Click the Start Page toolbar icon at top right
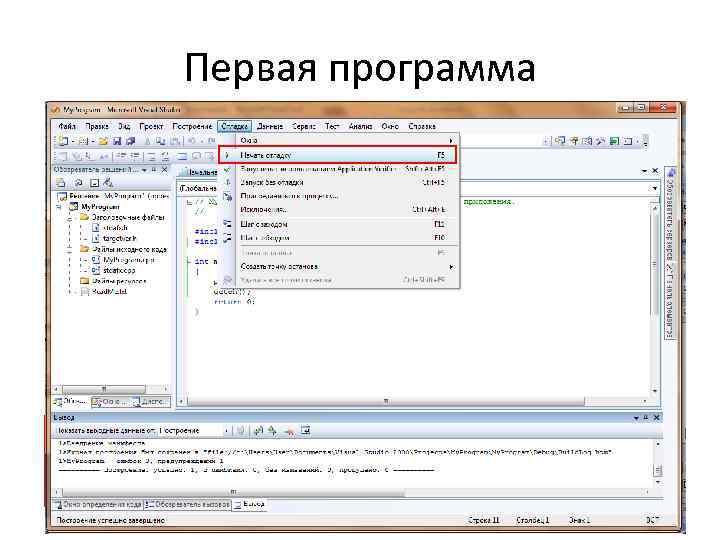This screenshot has width=720, height=540. (614, 141)
